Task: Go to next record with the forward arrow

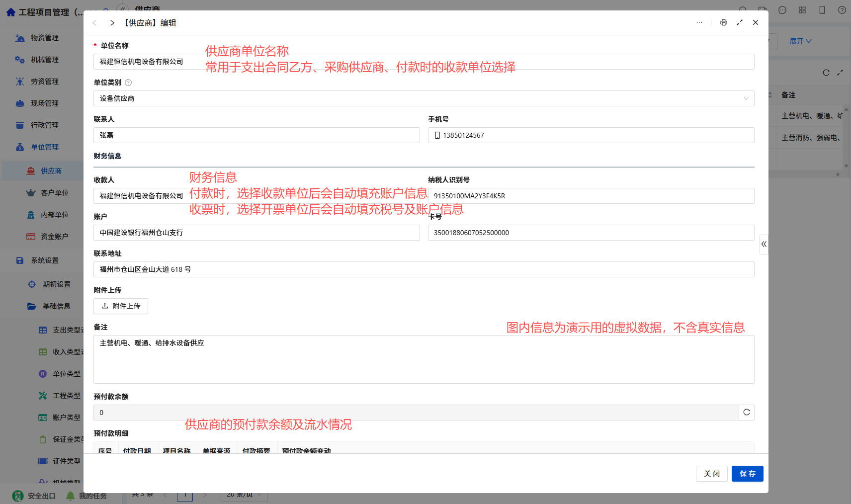Action: pyautogui.click(x=112, y=23)
